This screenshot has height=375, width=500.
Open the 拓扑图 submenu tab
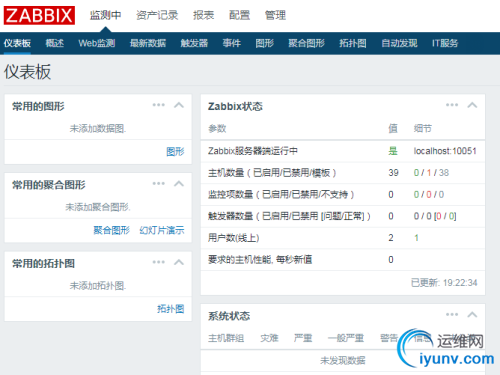pyautogui.click(x=353, y=43)
